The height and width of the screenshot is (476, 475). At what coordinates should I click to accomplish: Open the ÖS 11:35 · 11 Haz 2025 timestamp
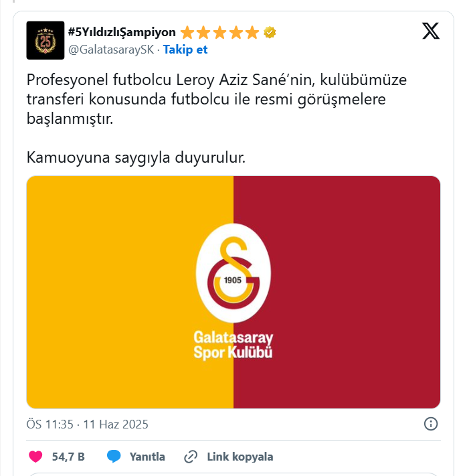point(88,424)
